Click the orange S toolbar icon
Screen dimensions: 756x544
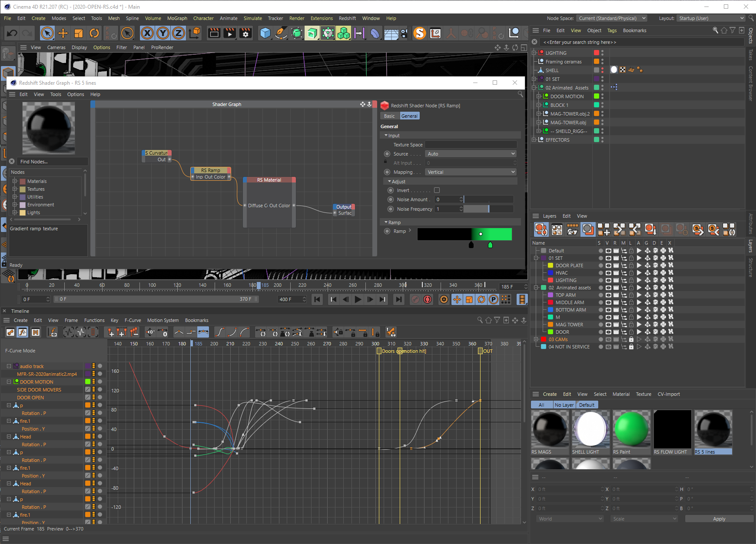[420, 33]
